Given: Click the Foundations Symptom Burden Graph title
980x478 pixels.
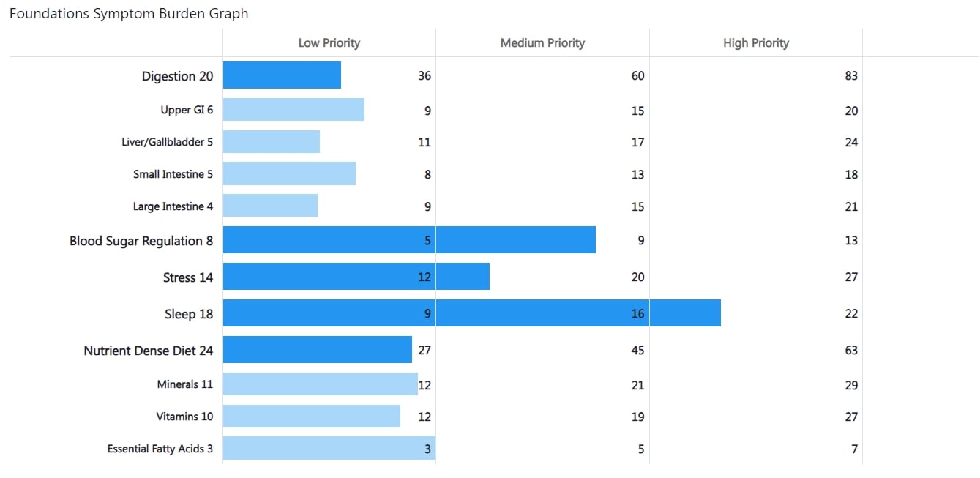Looking at the screenshot, I should click(x=129, y=14).
